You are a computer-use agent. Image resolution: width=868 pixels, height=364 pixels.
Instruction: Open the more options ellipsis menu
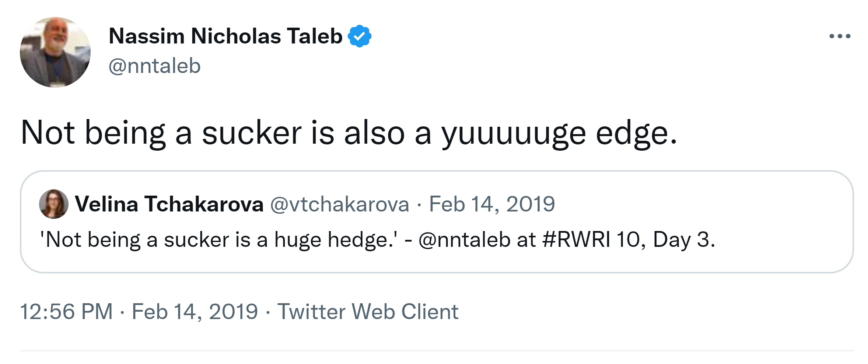click(840, 36)
